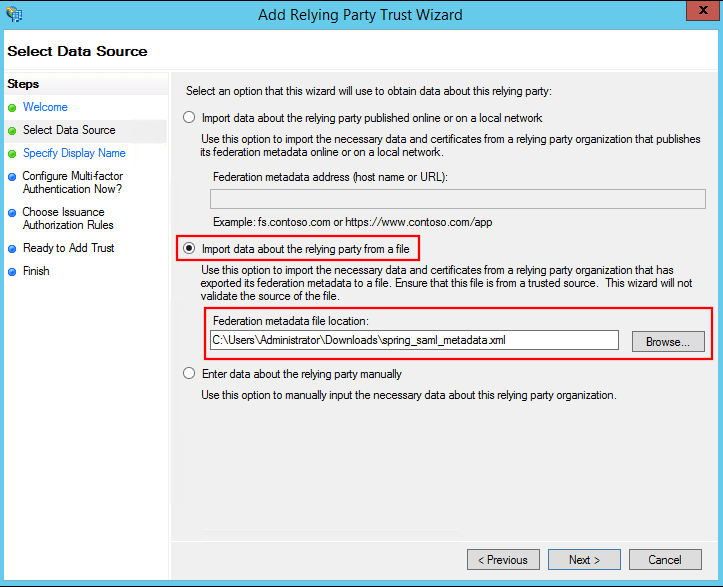Click blue bullet beside Configure Multi-factor Authentication
This screenshot has width=723, height=587.
pos(12,177)
